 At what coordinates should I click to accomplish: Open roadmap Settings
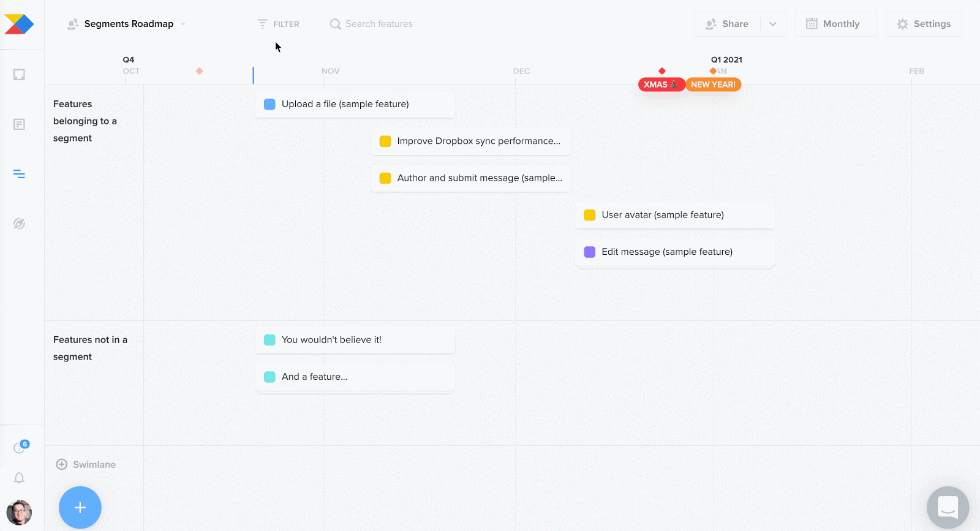tap(924, 24)
